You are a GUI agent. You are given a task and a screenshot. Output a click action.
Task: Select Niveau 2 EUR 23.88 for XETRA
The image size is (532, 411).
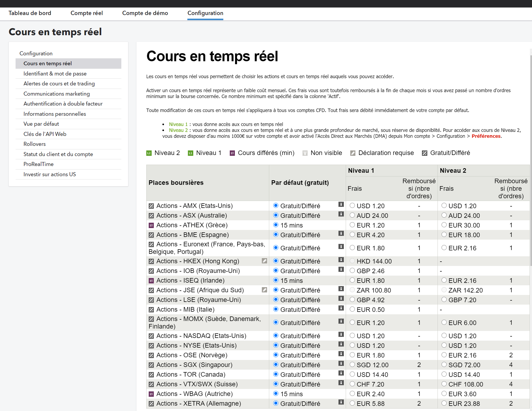coord(444,403)
